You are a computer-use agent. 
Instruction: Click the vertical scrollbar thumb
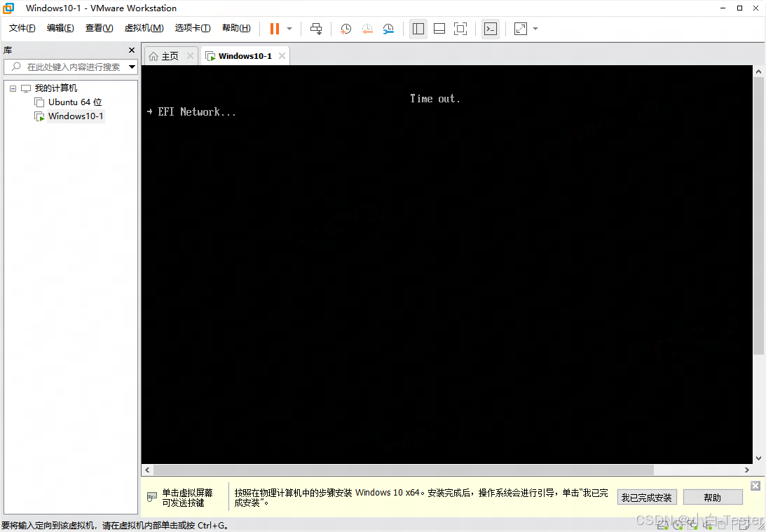pyautogui.click(x=758, y=215)
